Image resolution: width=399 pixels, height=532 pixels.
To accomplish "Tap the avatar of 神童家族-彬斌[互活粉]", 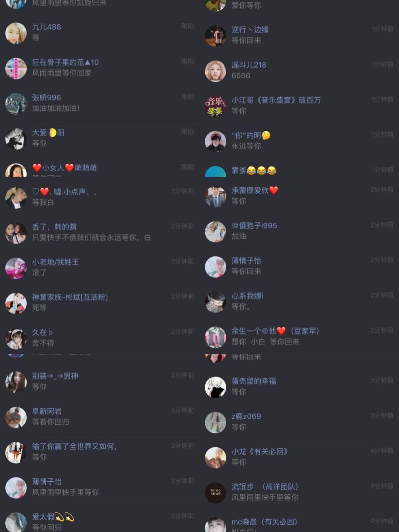I will (x=16, y=303).
